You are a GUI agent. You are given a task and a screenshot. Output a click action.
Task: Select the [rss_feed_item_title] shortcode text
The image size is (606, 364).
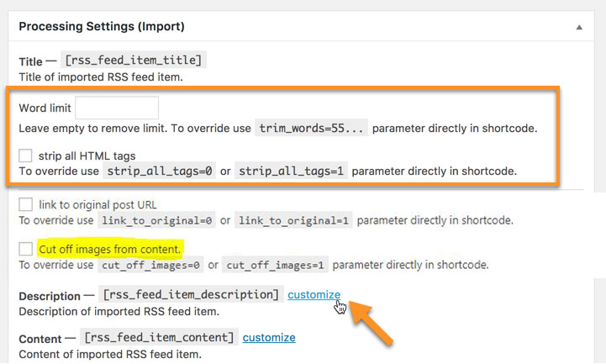point(134,60)
